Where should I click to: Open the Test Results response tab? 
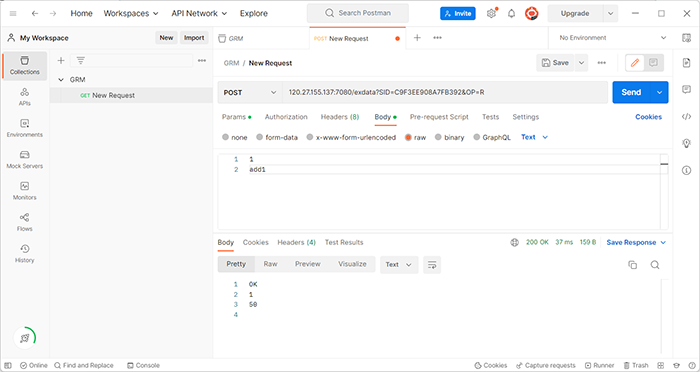point(344,242)
